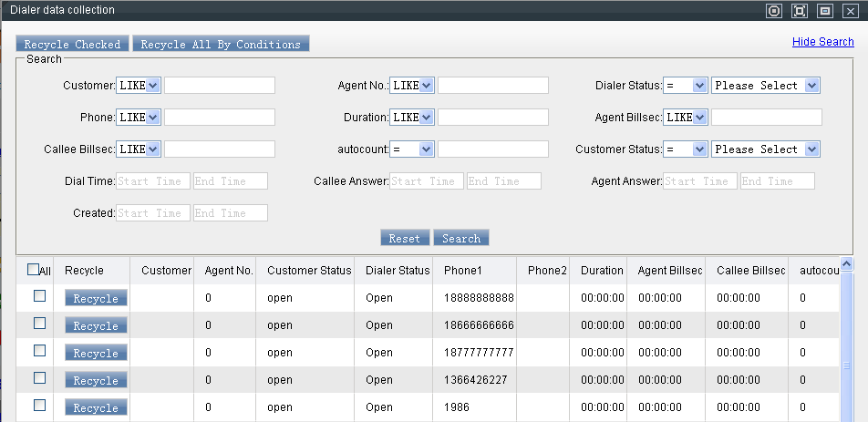The width and height of the screenshot is (868, 422).
Task: Reset the search form
Action: 404,238
